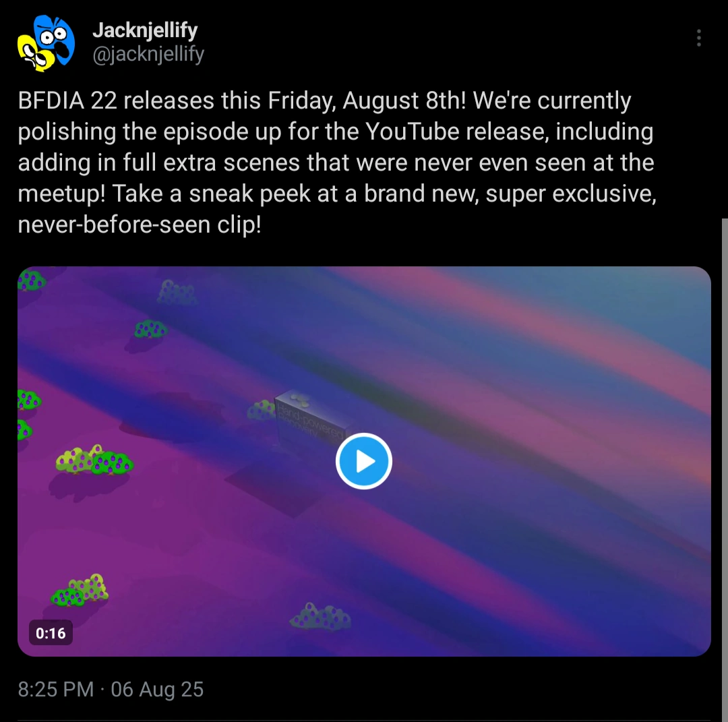
Task: Play the 16-second video clip
Action: tap(363, 461)
